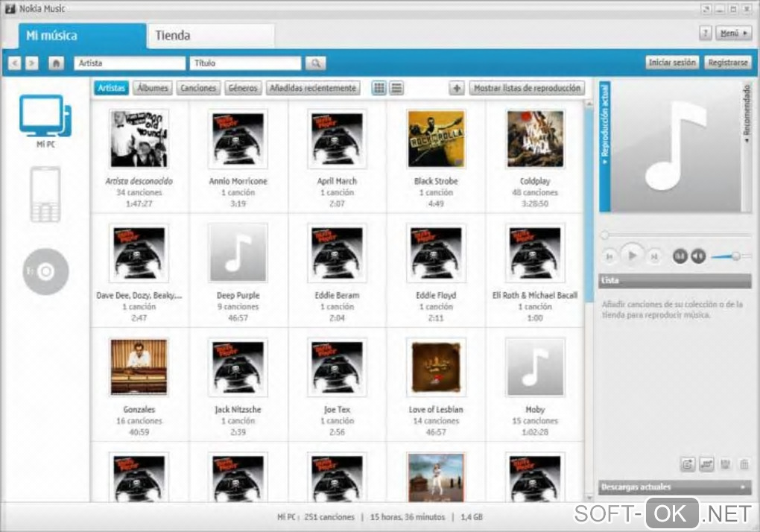Open the April March thumbnail

pos(337,139)
